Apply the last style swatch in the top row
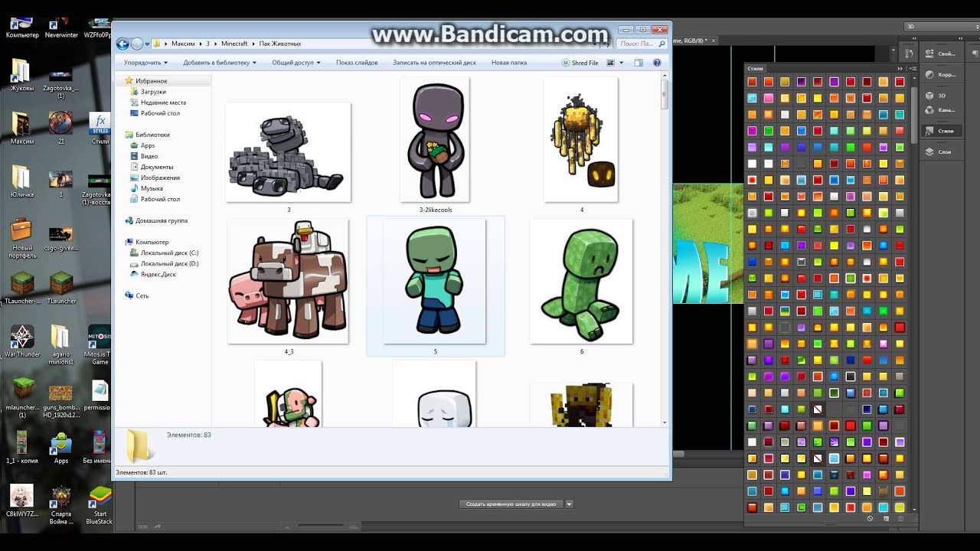The image size is (980, 551). pos(900,82)
